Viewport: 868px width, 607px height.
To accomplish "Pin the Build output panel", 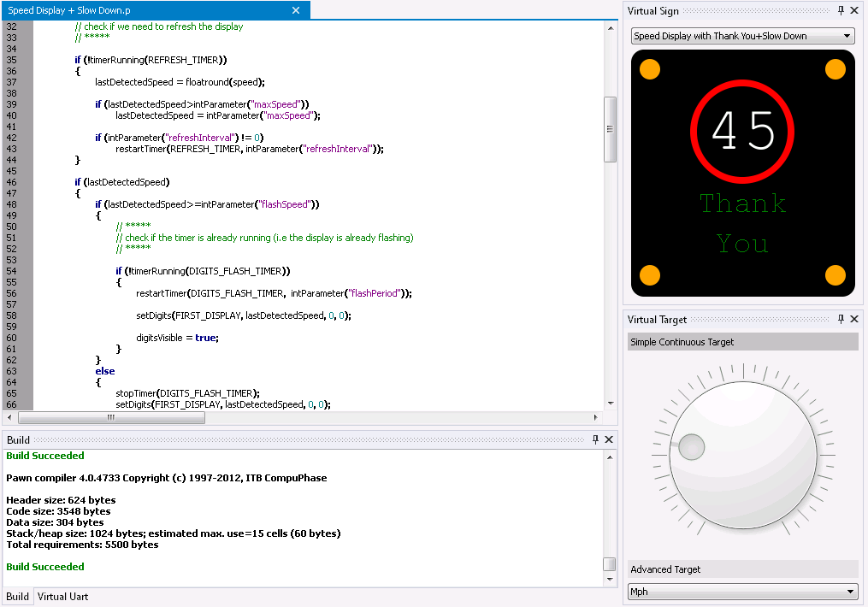I will 596,439.
